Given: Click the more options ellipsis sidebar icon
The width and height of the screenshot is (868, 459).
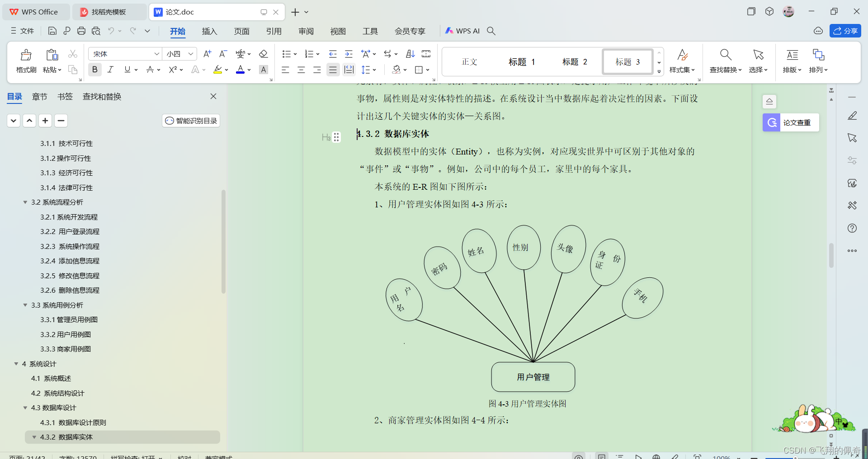Looking at the screenshot, I should click(852, 251).
